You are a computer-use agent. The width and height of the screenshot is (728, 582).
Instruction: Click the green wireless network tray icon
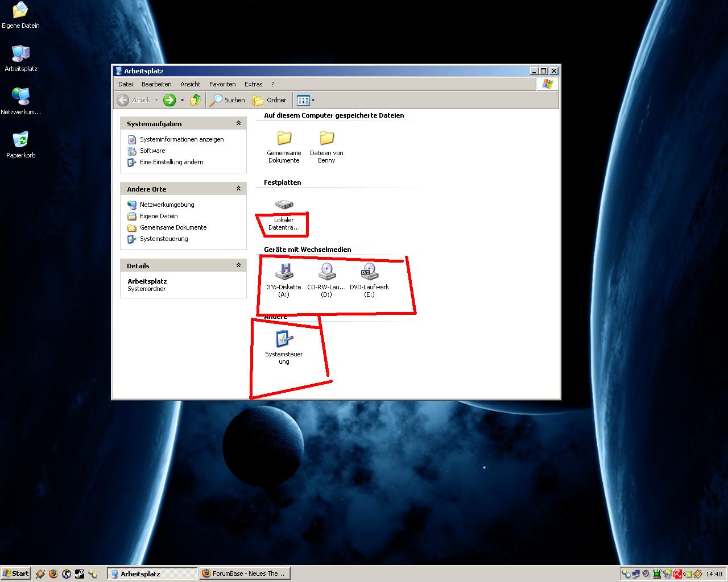coord(657,574)
